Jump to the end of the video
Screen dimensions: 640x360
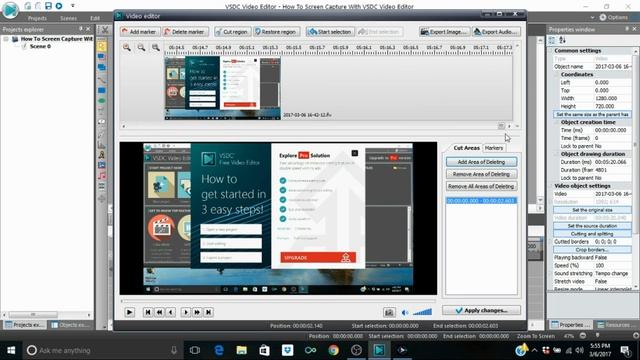pos(209,312)
